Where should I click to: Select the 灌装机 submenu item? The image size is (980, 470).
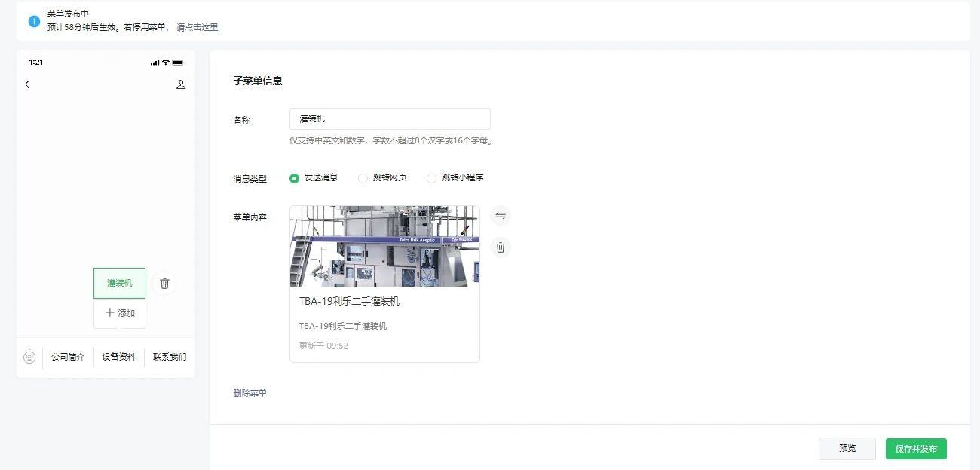119,283
